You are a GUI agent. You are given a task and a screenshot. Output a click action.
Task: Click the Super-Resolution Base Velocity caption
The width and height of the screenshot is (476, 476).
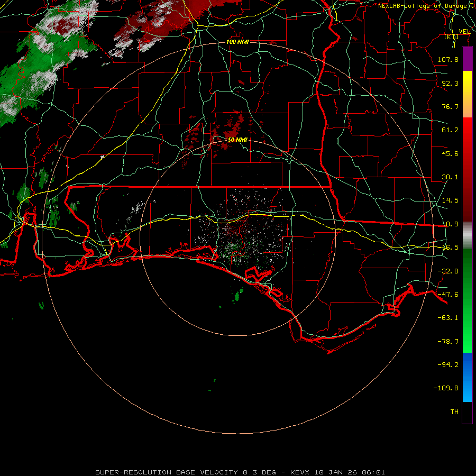point(240,472)
